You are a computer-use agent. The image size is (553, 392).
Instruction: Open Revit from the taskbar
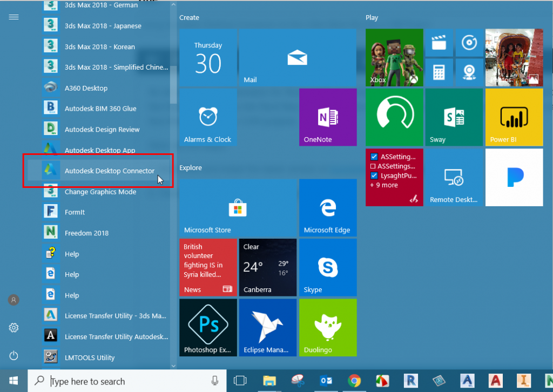411,381
